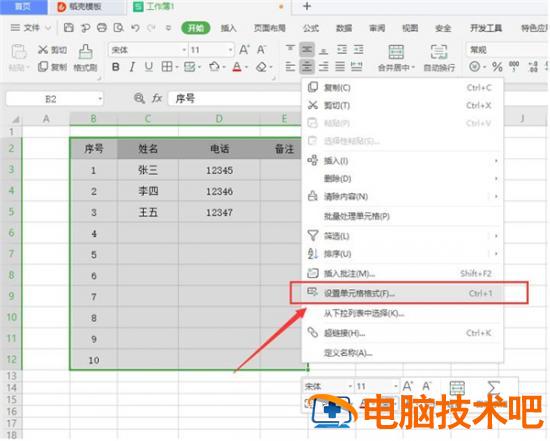
Task: Click the Print icon in quick access toolbar
Action: 102,28
